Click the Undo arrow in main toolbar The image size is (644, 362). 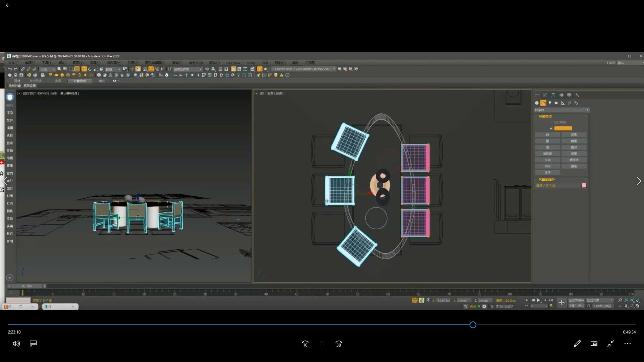(x=10, y=69)
